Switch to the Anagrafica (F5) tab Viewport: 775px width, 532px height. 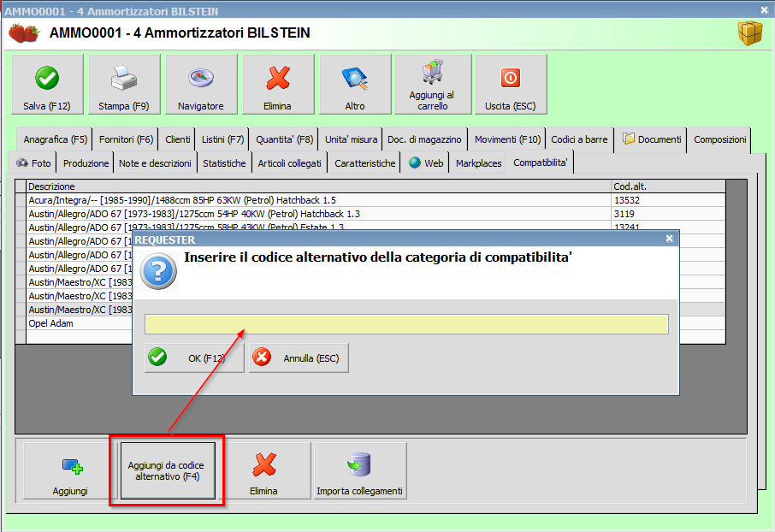(55, 139)
